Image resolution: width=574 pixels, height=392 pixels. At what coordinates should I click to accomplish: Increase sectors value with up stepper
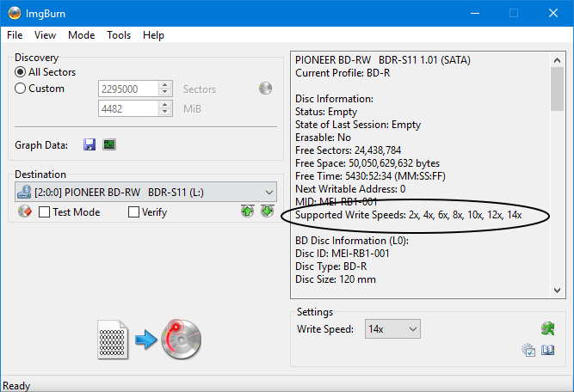coord(164,85)
